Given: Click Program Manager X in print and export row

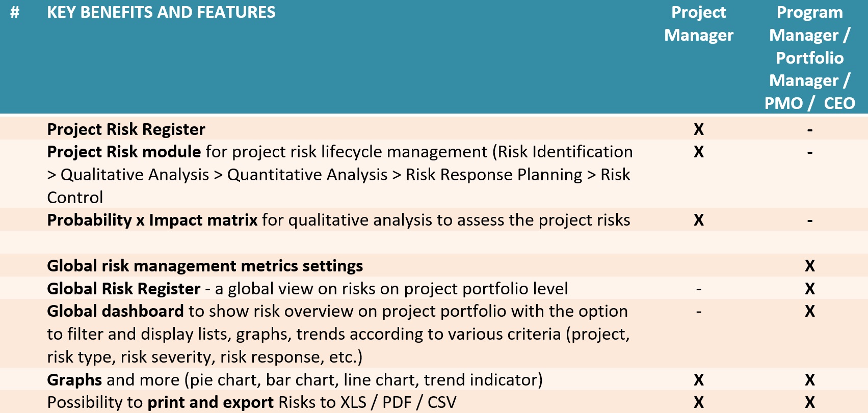Looking at the screenshot, I should (x=809, y=402).
